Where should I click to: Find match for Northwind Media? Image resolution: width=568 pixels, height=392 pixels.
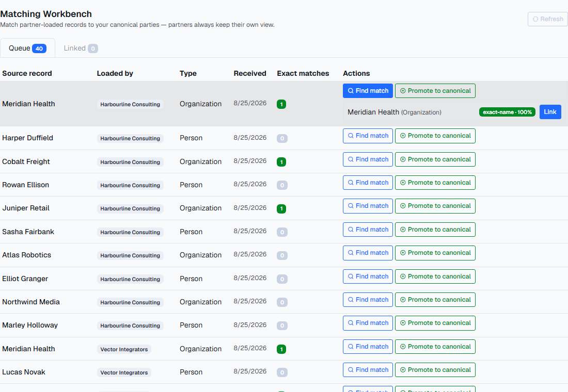click(368, 300)
